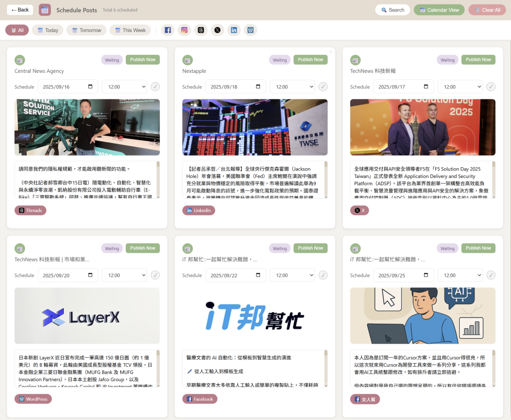Click the calendar icon on Nextapple card
The image size is (511, 420).
187,60
